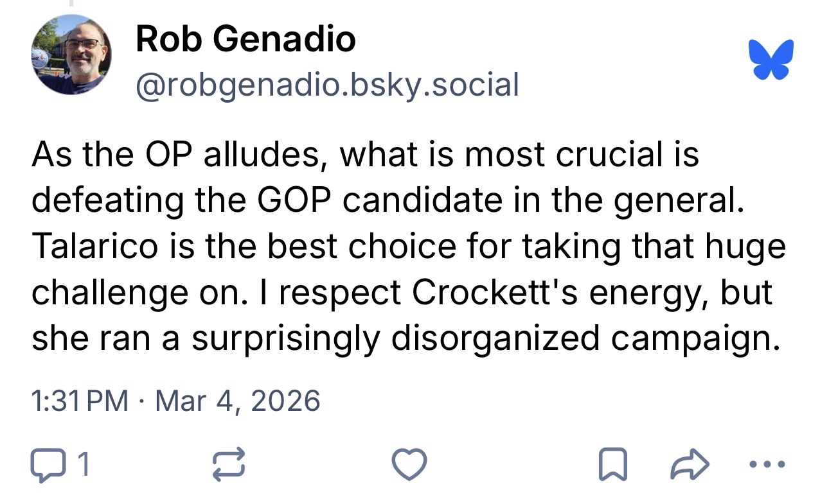Image resolution: width=829 pixels, height=504 pixels.
Task: Select the Mar 4, 2026 date
Action: pyautogui.click(x=238, y=401)
